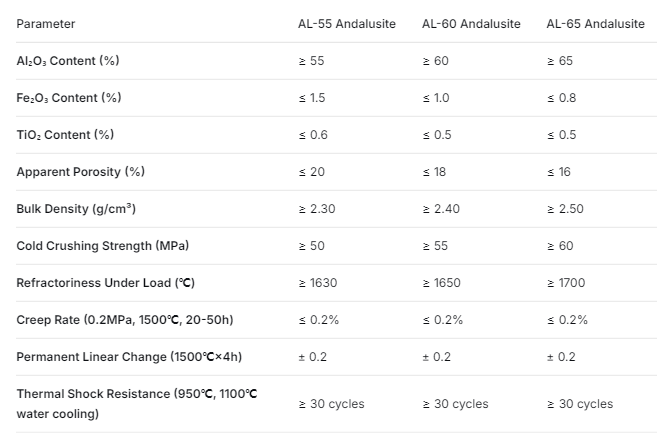This screenshot has width=657, height=433.
Task: Click the Fe₂O₃ Content (%) row label
Action: 69,98
